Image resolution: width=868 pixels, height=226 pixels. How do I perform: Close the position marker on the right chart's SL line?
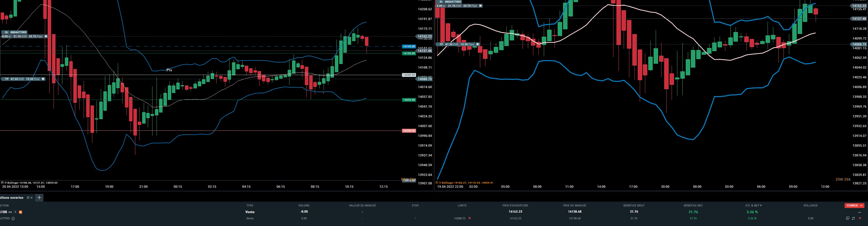[480, 6]
